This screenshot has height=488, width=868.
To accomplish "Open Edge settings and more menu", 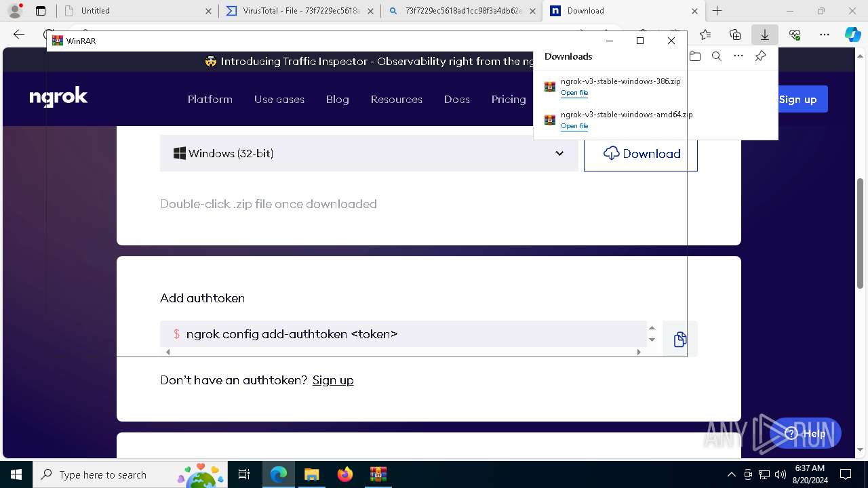I will [x=825, y=35].
